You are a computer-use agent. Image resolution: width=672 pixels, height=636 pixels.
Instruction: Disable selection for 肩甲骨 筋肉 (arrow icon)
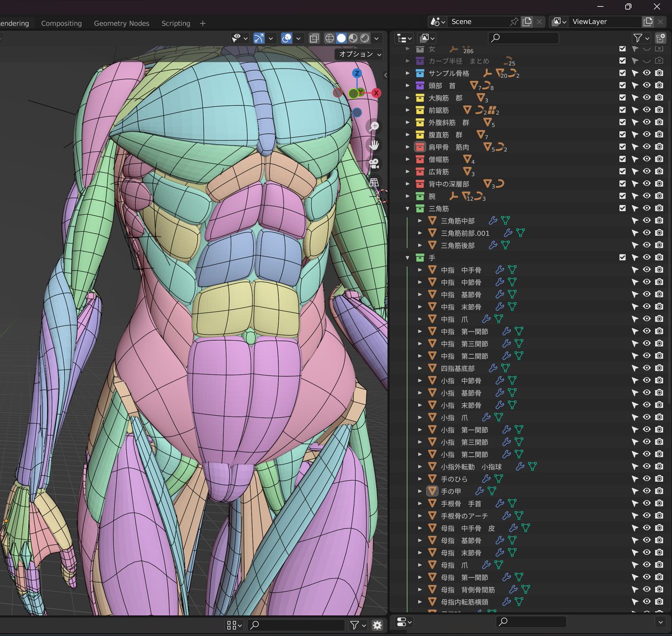point(634,147)
